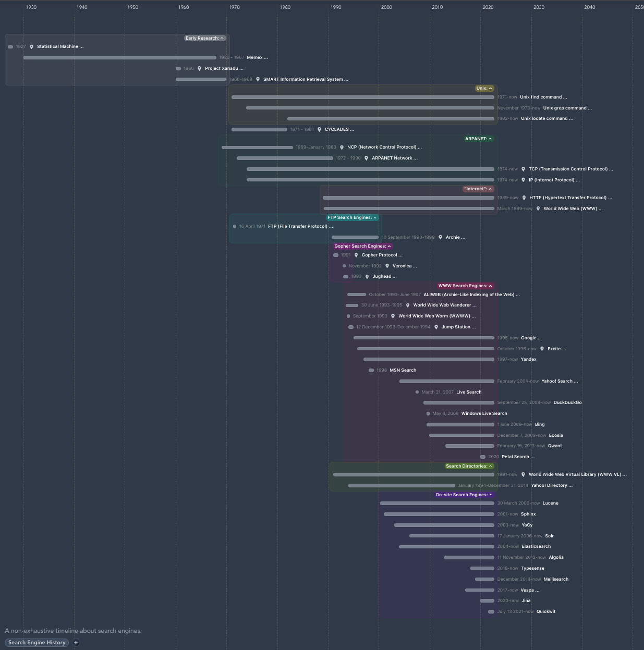Click pin icon for SMART Information Retrieval System
The width and height of the screenshot is (644, 650).
click(x=258, y=80)
